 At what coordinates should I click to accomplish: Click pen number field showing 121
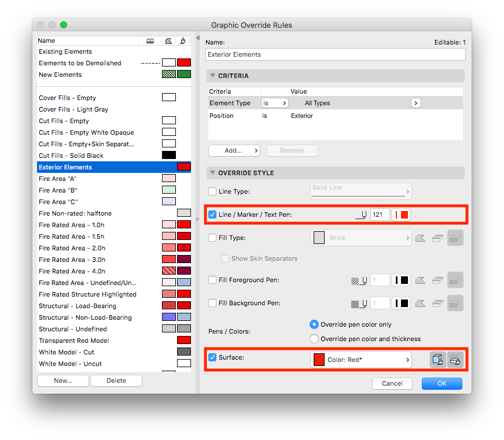point(380,215)
